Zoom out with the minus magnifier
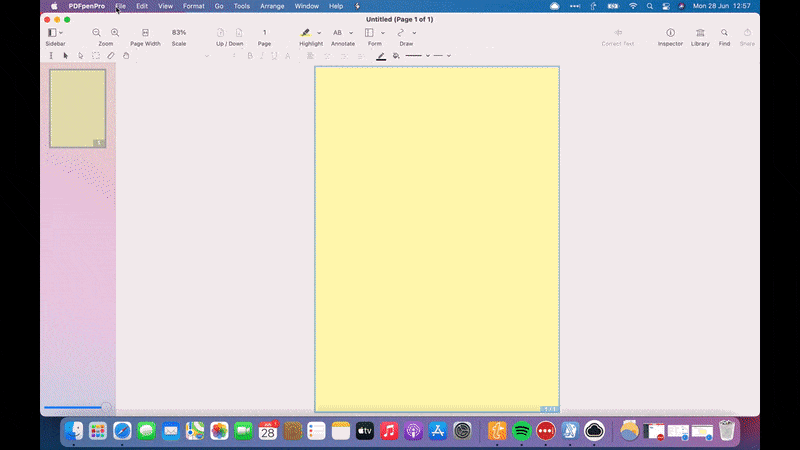Image resolution: width=800 pixels, height=450 pixels. click(96, 33)
